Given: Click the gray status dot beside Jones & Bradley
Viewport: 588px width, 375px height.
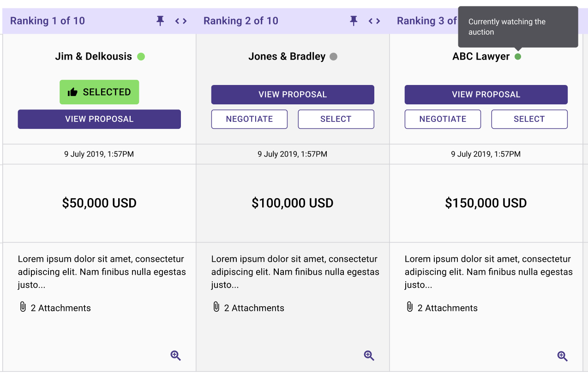Looking at the screenshot, I should pyautogui.click(x=334, y=57).
